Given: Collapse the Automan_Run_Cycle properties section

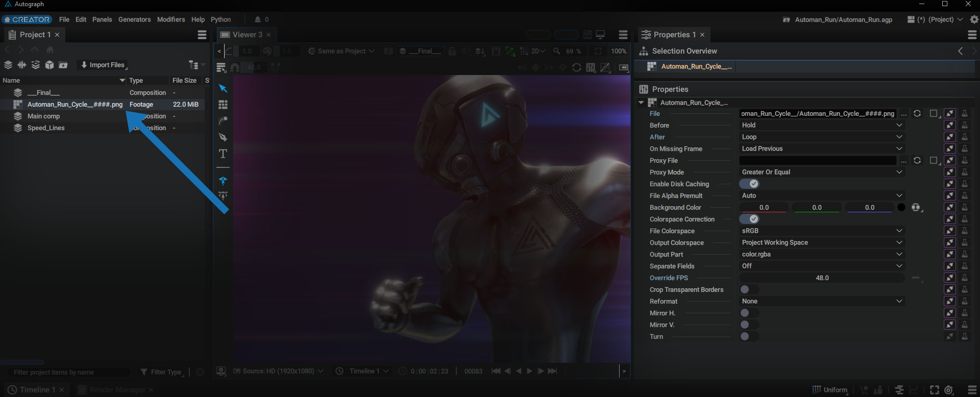Looking at the screenshot, I should pos(641,103).
